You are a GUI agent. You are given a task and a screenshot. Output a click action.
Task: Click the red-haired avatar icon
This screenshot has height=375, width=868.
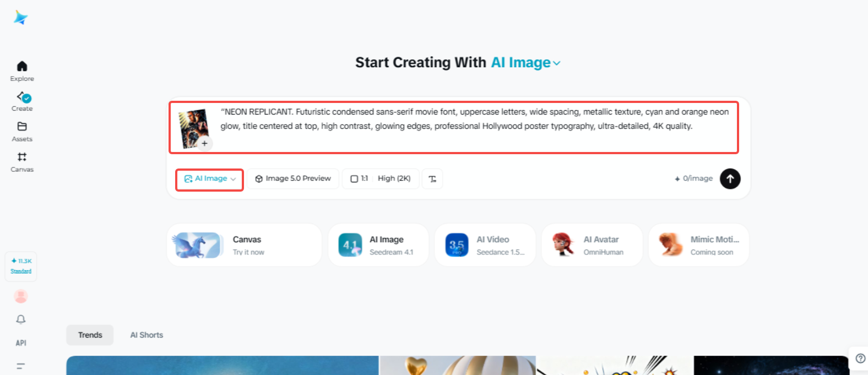click(563, 245)
